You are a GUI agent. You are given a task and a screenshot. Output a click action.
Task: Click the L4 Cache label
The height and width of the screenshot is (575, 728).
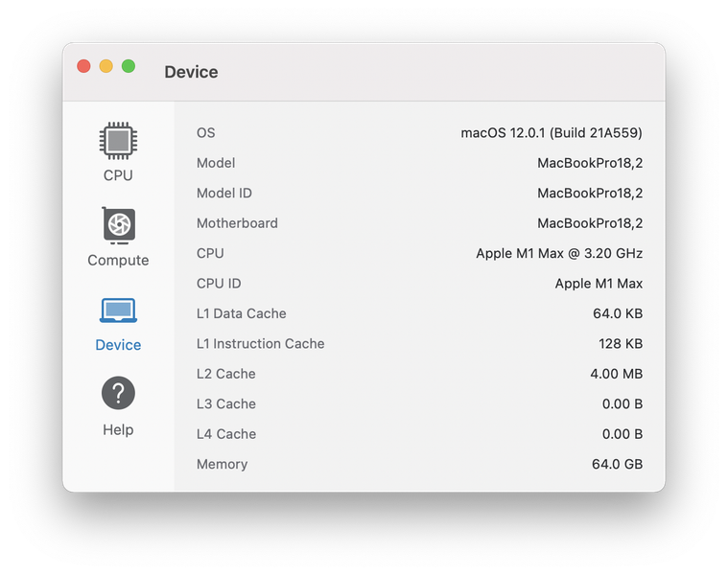click(226, 434)
